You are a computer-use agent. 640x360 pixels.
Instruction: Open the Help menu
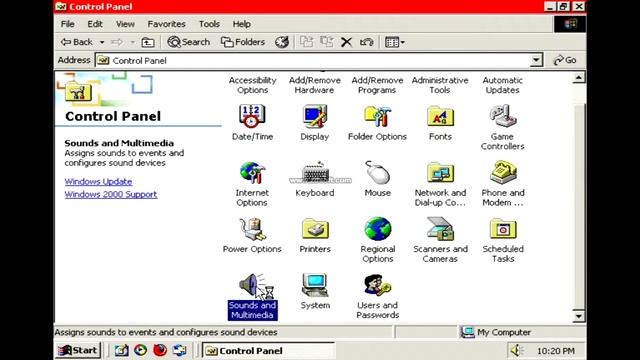(x=241, y=24)
